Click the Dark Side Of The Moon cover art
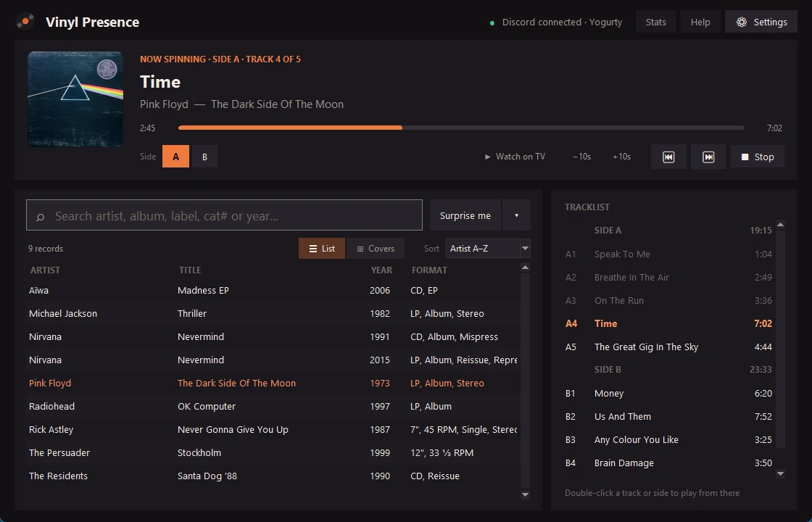This screenshot has width=812, height=522. (x=75, y=99)
